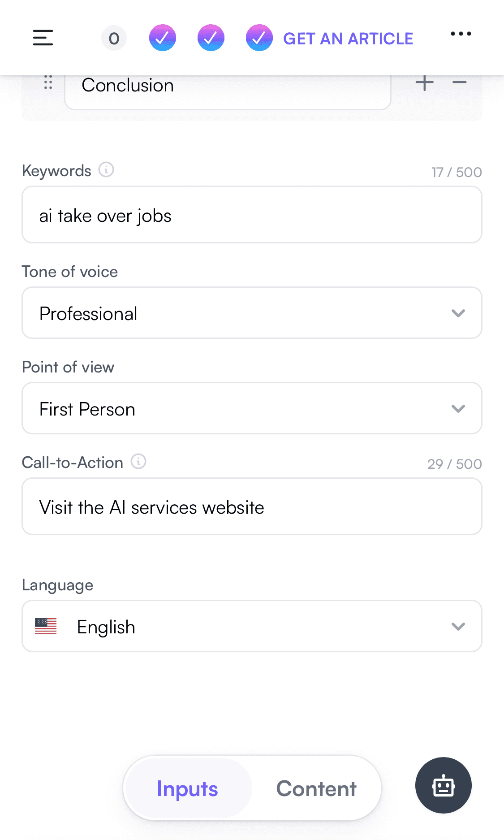The width and height of the screenshot is (504, 840).
Task: Open the hamburger menu icon
Action: click(43, 38)
